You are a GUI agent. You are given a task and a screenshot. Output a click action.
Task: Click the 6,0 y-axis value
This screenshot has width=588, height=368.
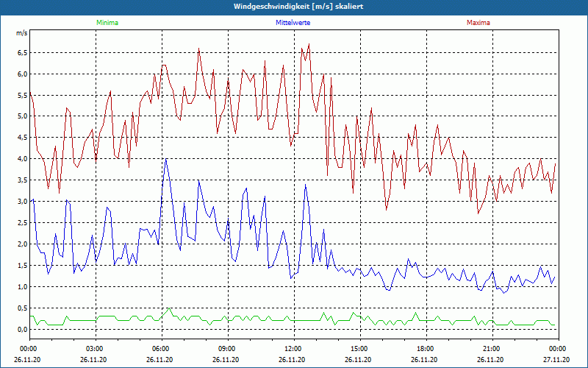click(23, 74)
